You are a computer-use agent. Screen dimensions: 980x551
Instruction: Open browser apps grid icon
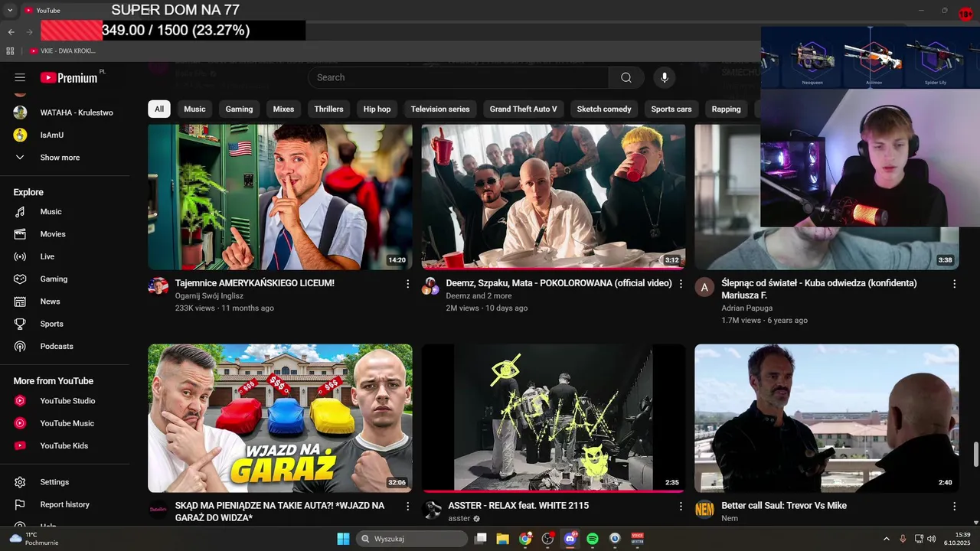10,51
